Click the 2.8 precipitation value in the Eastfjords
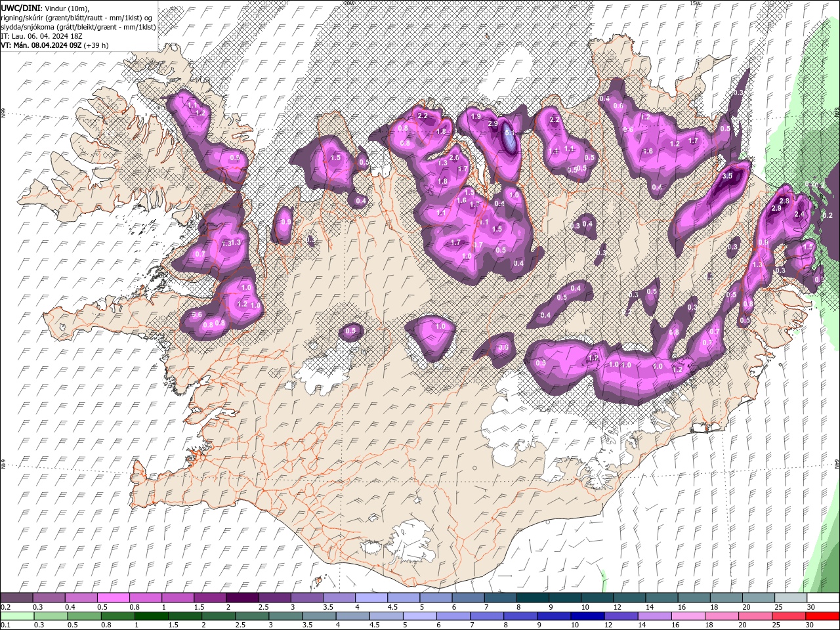This screenshot has height=630, width=840. [x=784, y=200]
